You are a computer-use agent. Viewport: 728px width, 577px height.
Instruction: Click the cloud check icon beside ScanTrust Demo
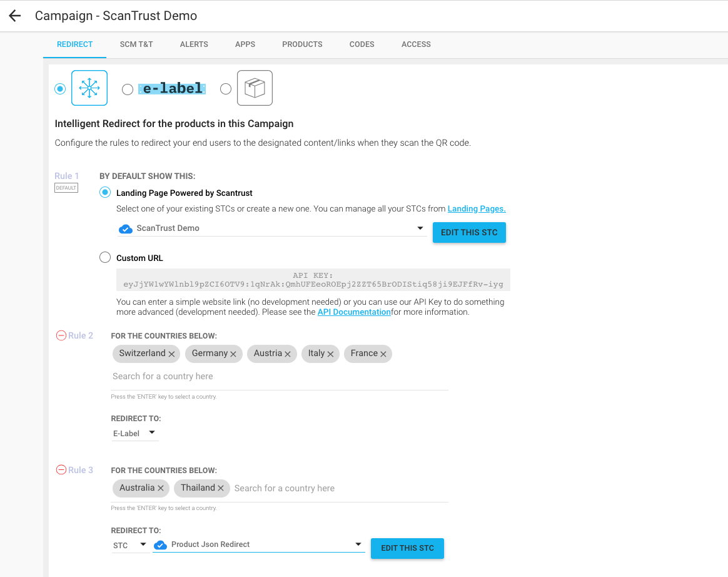coord(125,228)
